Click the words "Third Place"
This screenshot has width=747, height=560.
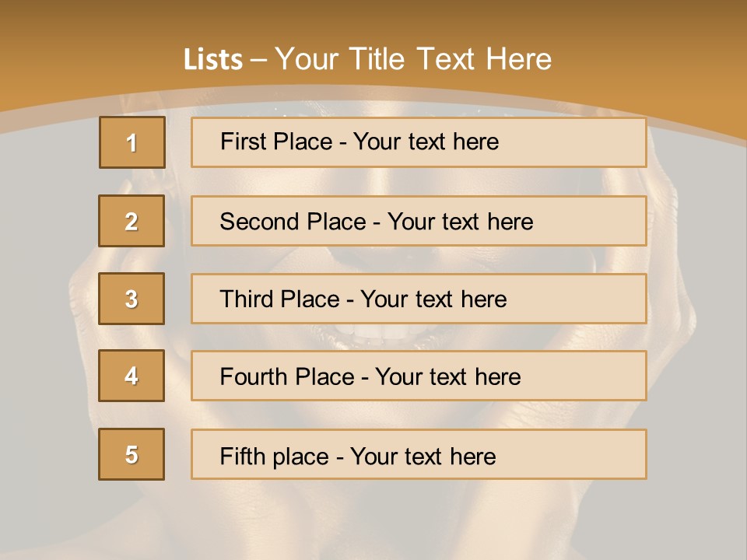tap(279, 299)
